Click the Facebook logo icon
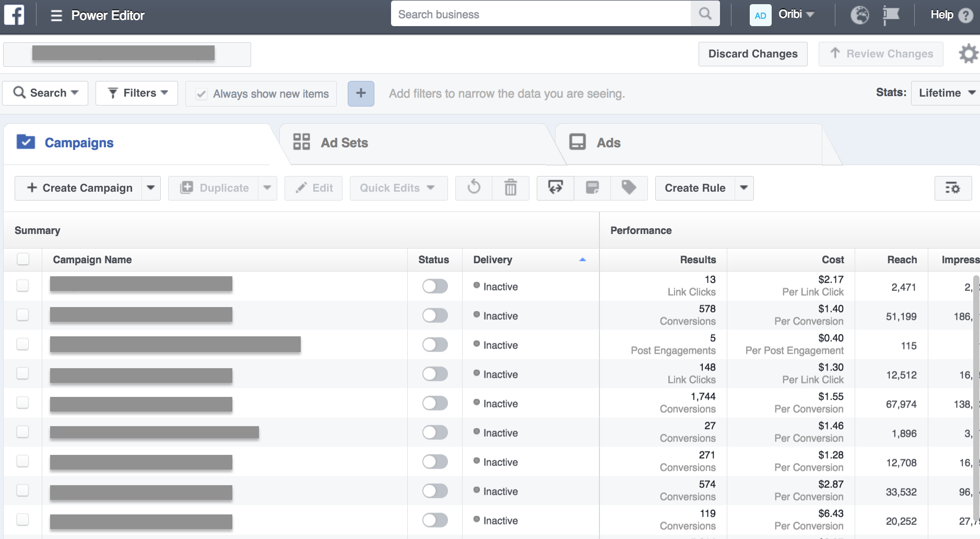980x539 pixels. point(14,15)
